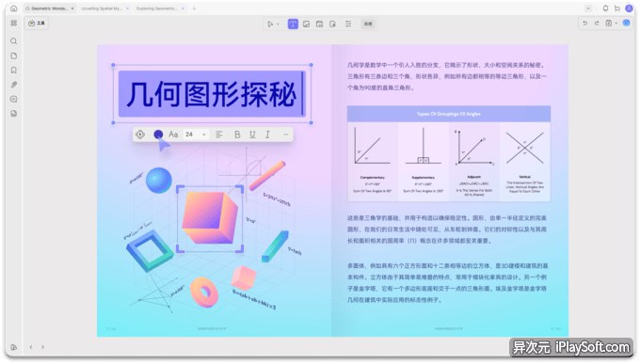
Task: Open the 工具 tools button
Action: tap(37, 24)
